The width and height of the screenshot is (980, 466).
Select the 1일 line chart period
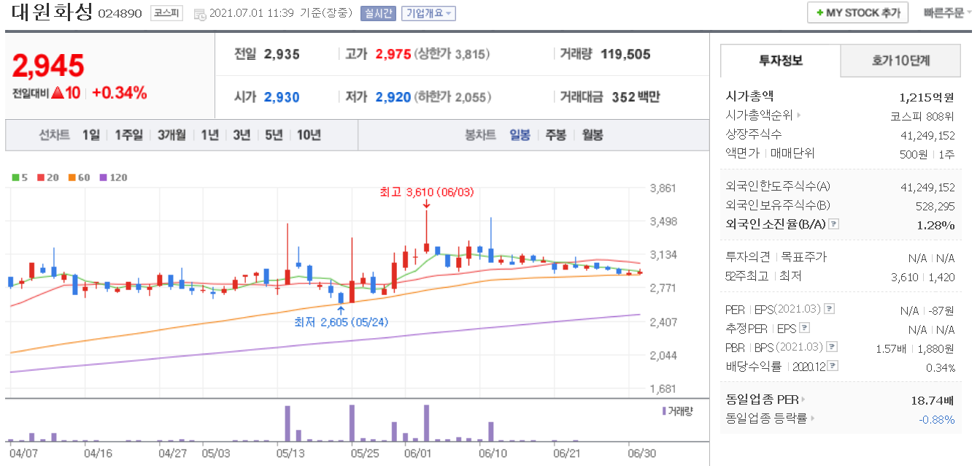[90, 135]
